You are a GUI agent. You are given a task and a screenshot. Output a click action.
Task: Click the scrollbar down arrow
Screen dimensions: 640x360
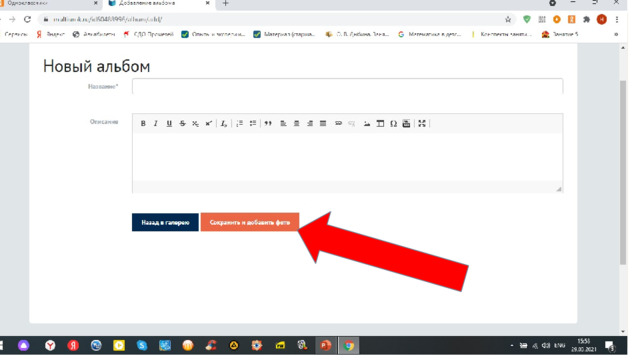[623, 331]
